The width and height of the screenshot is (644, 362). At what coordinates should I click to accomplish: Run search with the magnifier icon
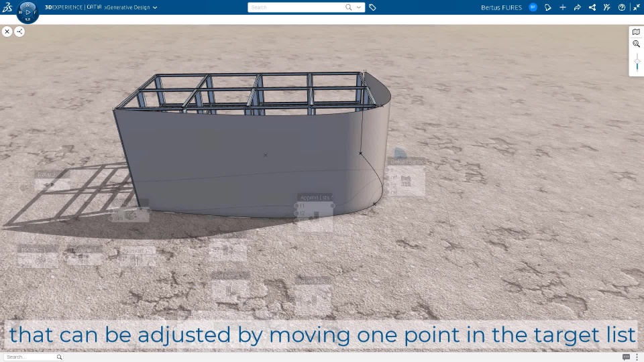(x=349, y=7)
